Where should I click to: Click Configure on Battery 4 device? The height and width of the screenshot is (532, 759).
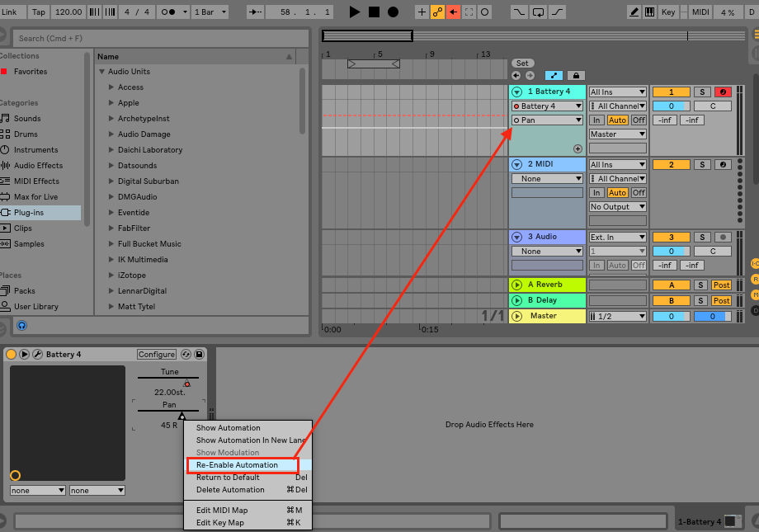coord(157,355)
